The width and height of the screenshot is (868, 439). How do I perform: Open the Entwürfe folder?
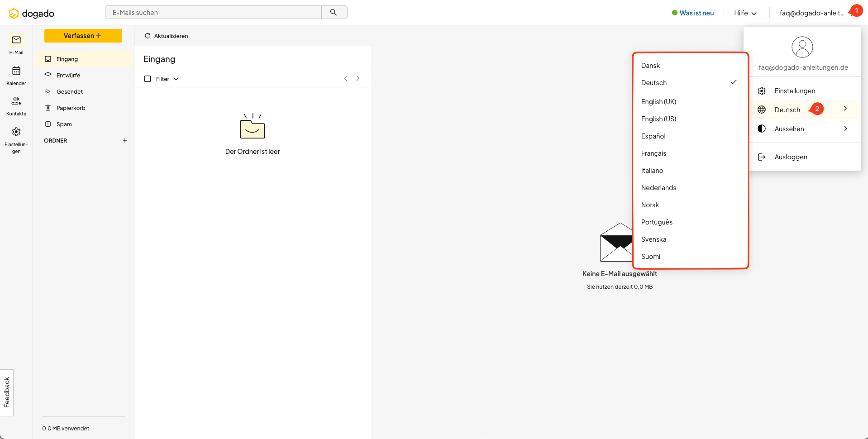coord(84,75)
